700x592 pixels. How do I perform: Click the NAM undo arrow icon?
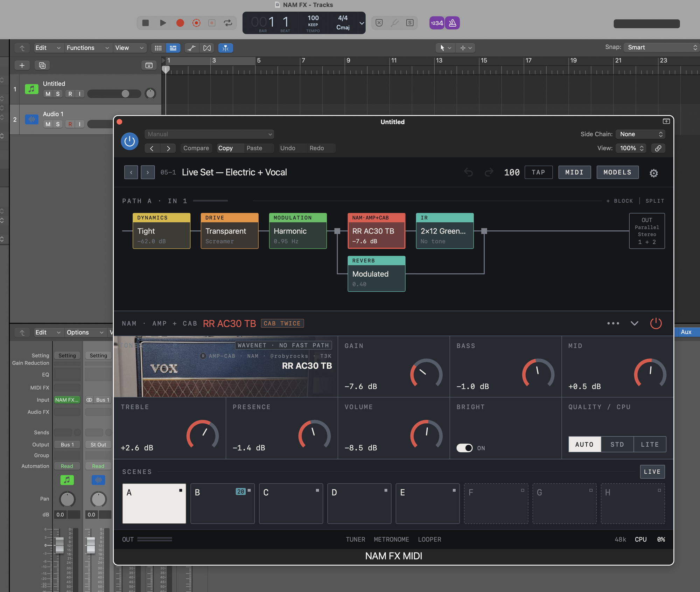pyautogui.click(x=468, y=172)
